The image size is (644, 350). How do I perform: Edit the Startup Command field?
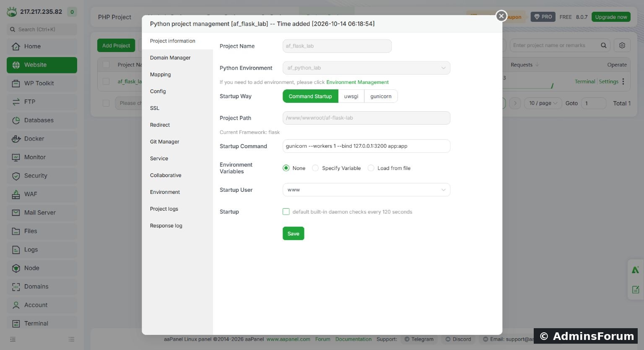click(x=366, y=146)
